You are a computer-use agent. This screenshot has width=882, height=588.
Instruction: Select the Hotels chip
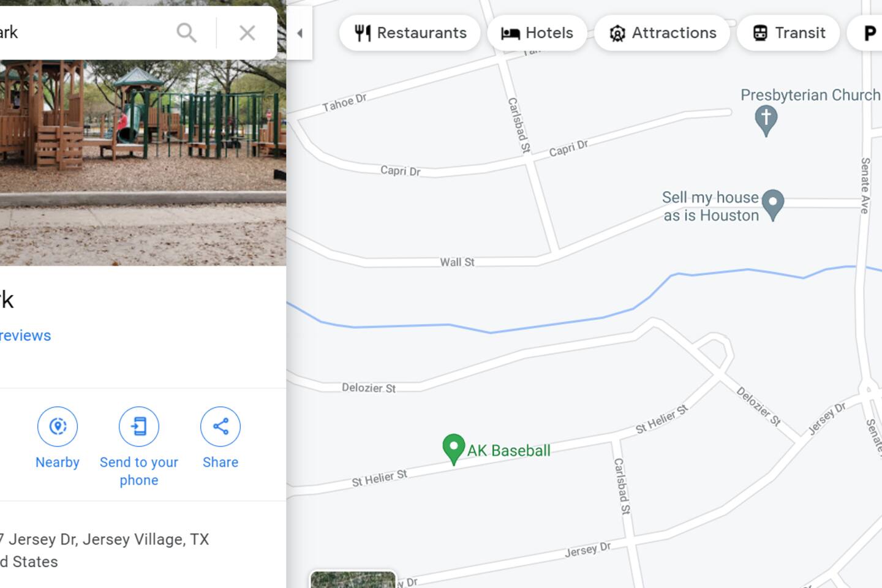tap(537, 33)
